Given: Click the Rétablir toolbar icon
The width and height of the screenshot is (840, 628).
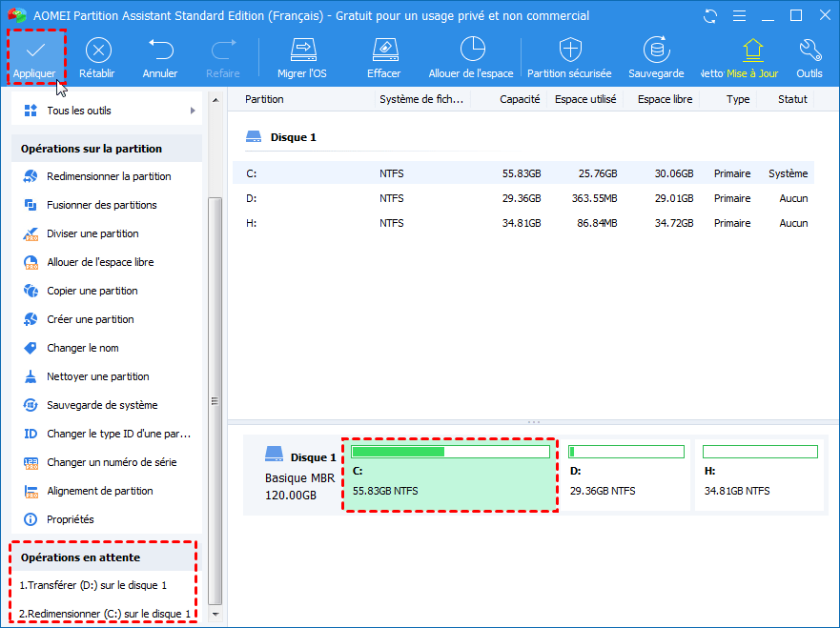Looking at the screenshot, I should coord(98,50).
